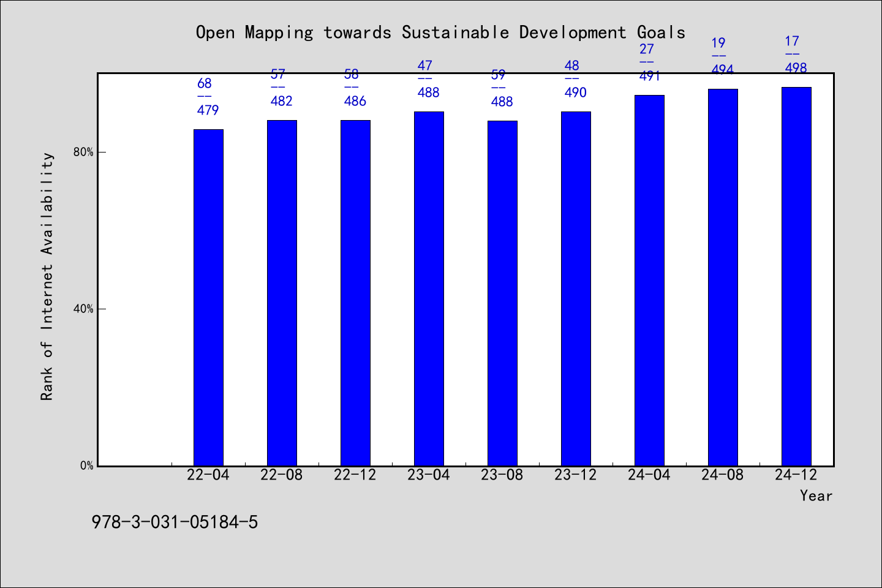Select the blue bar for 24-12
882x588 pixels.
(796, 276)
